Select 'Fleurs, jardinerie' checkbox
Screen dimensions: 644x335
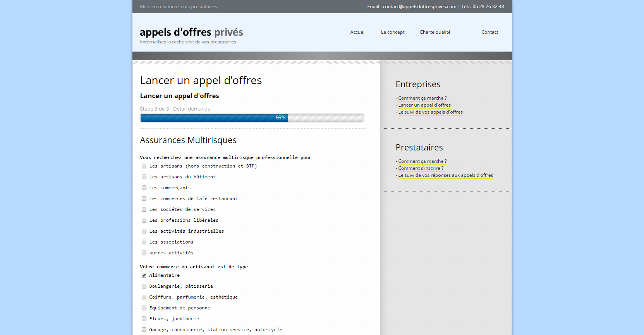point(144,319)
